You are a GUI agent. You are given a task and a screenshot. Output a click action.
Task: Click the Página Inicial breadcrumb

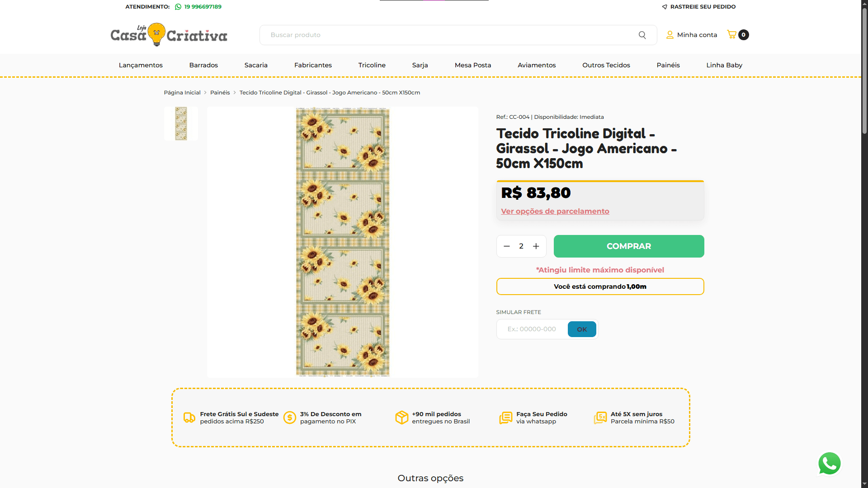coord(182,93)
